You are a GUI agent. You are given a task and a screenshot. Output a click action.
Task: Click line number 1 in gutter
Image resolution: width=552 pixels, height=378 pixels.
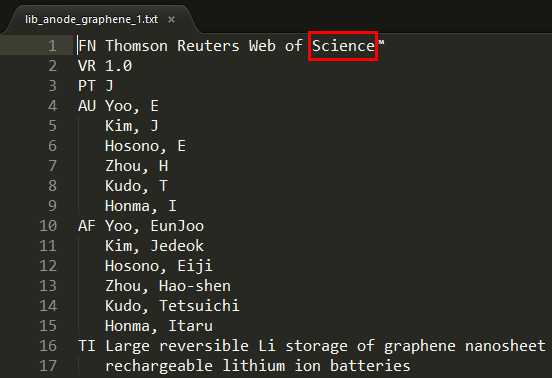[52, 46]
